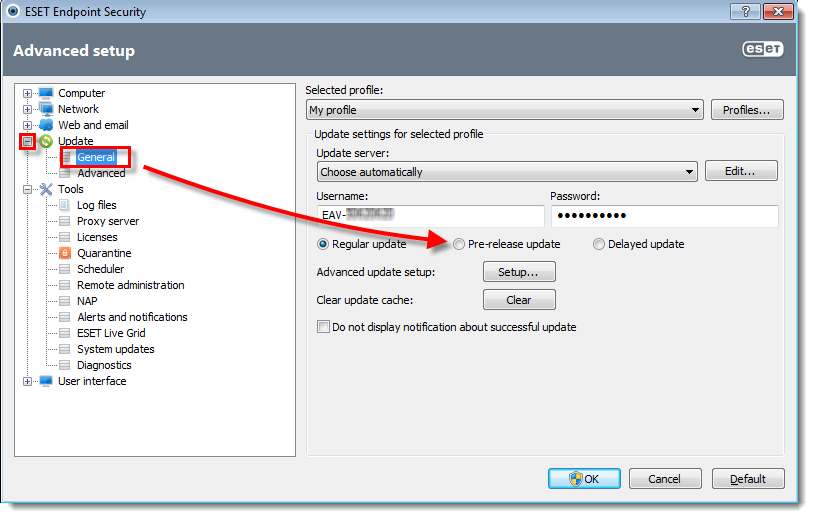Image resolution: width=813 pixels, height=518 pixels.
Task: Click the Network icon in tree
Action: click(46, 109)
